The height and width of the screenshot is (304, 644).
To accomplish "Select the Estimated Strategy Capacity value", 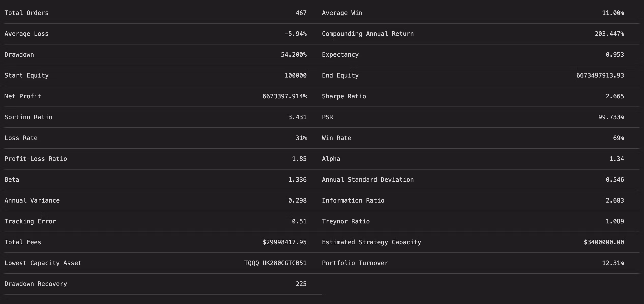I will coord(604,242).
